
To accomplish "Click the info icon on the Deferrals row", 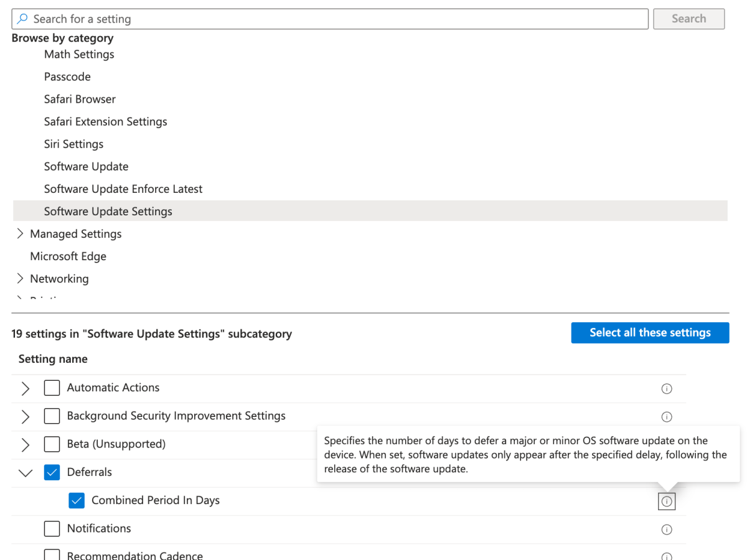I will [x=667, y=472].
